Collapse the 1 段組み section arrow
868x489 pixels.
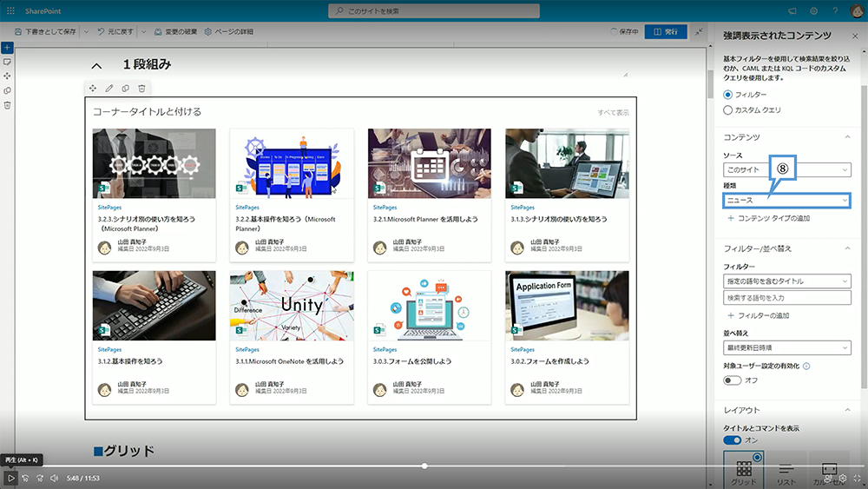(x=96, y=66)
